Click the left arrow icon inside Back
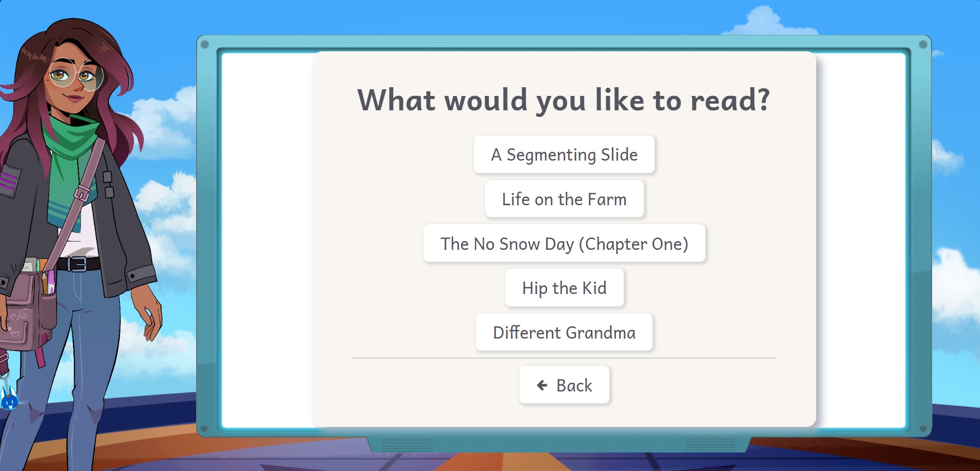 pyautogui.click(x=542, y=385)
